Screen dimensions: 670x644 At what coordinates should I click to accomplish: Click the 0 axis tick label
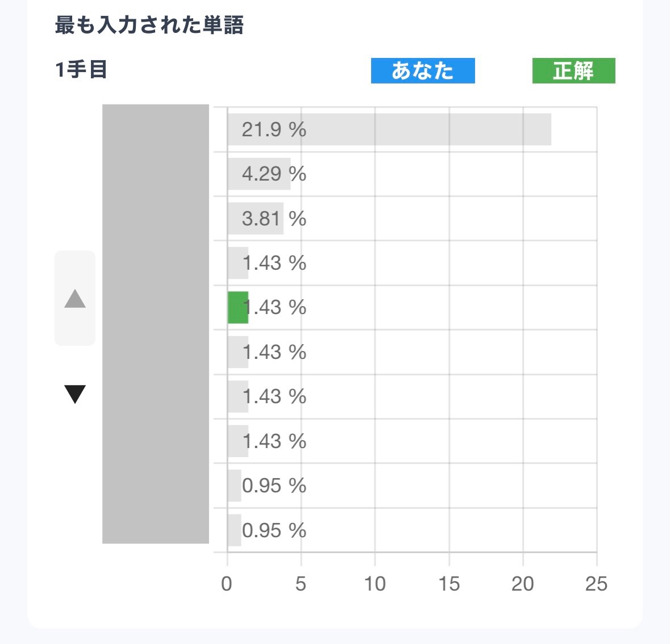coord(227,584)
